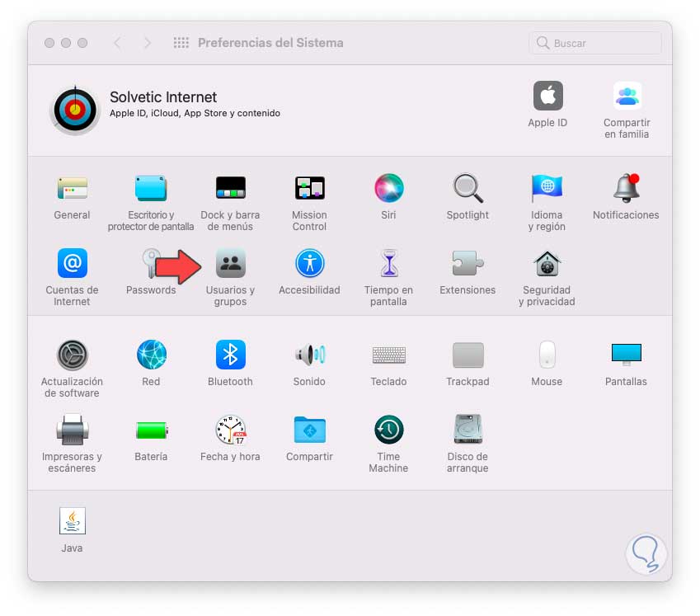Click the yellow minimize window button
Screen dimensions: 700x616
pyautogui.click(x=66, y=43)
